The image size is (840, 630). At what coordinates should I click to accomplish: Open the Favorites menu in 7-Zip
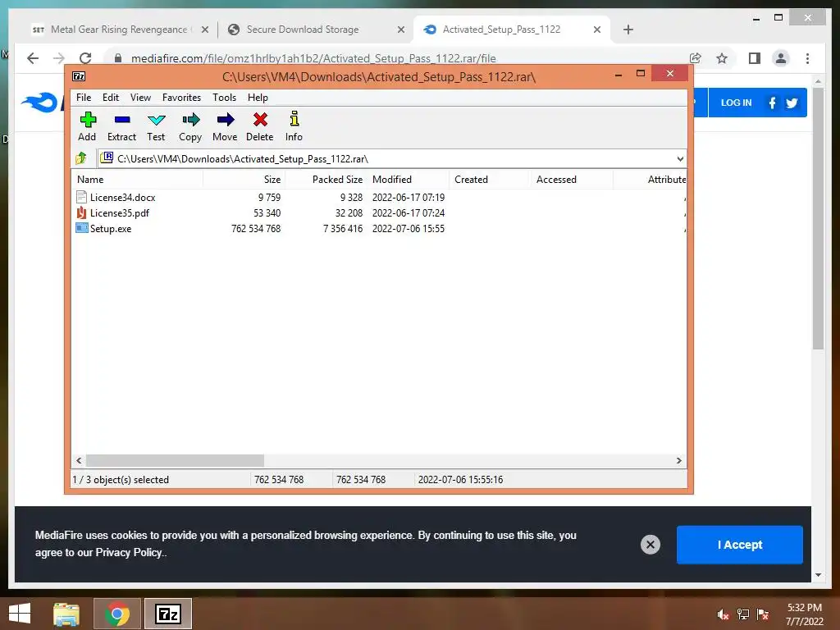point(181,98)
